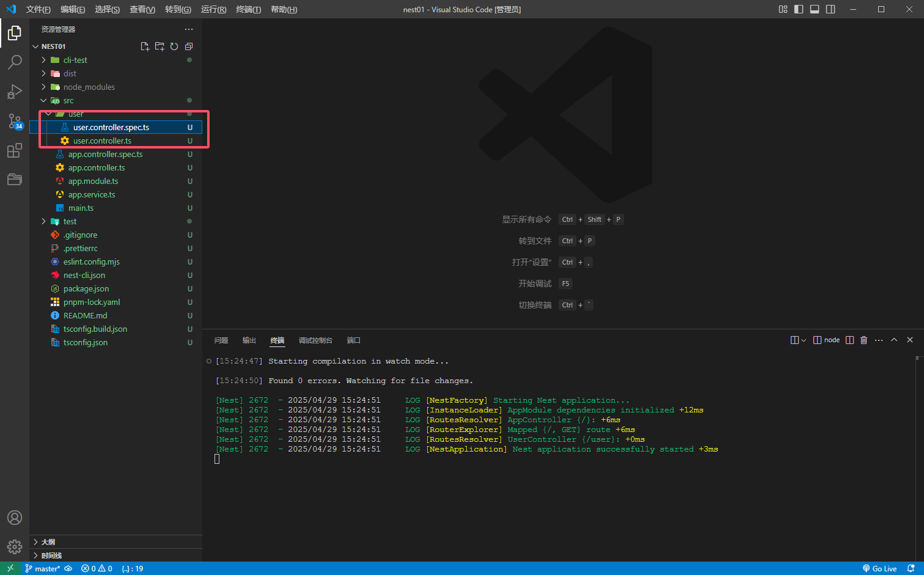The width and height of the screenshot is (924, 575).
Task: Click Go Live in status bar
Action: 879,568
